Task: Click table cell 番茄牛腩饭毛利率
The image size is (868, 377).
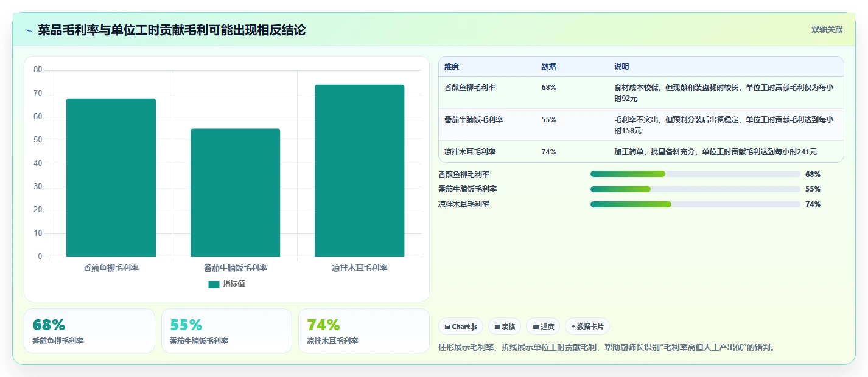Action: tap(474, 120)
